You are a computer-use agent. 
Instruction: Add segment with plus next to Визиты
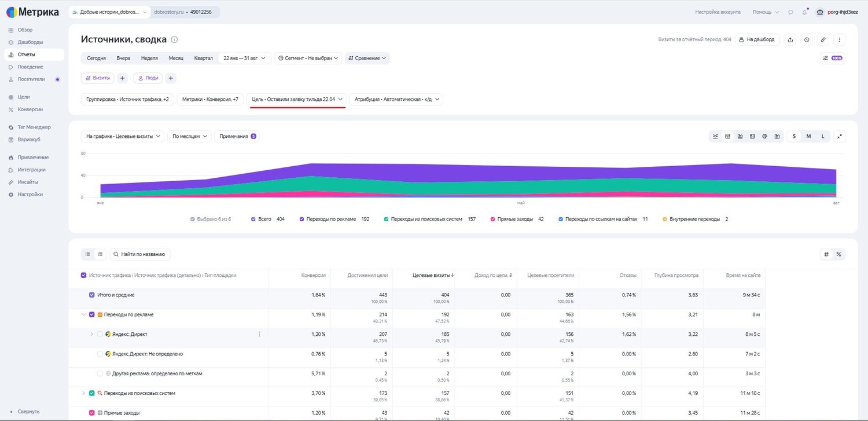click(x=123, y=78)
